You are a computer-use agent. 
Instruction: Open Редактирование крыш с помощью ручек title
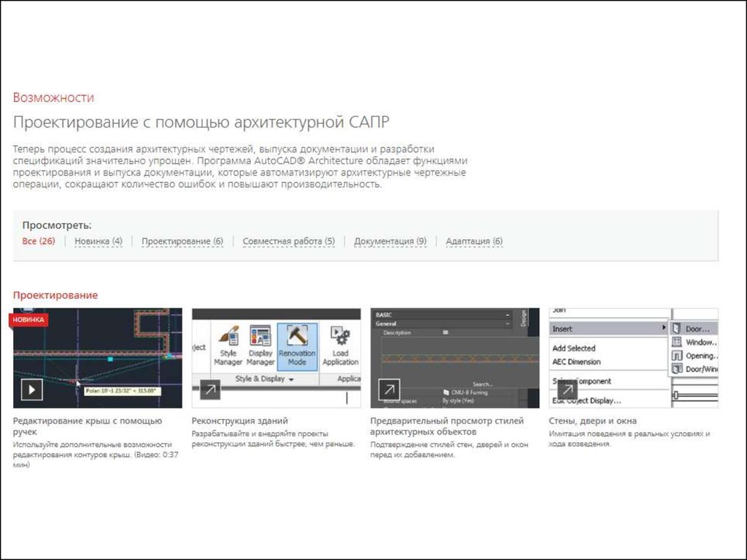point(88,426)
